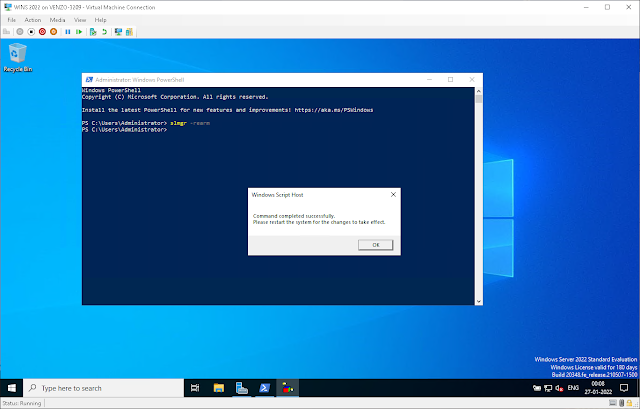The width and height of the screenshot is (640, 409).
Task: Click the display icon in VM status bar
Action: pos(613,403)
